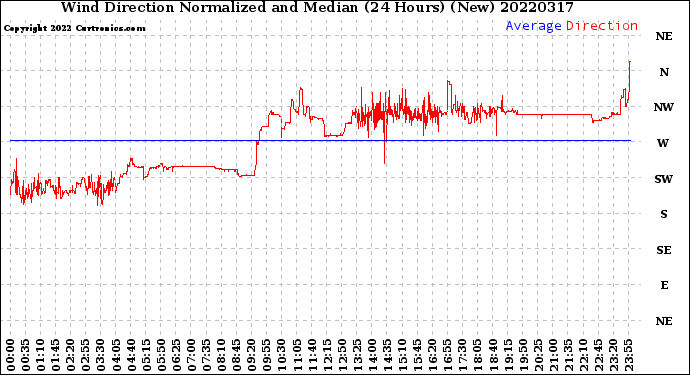
Task: Click the 01:10 time axis label
Action: (x=40, y=355)
